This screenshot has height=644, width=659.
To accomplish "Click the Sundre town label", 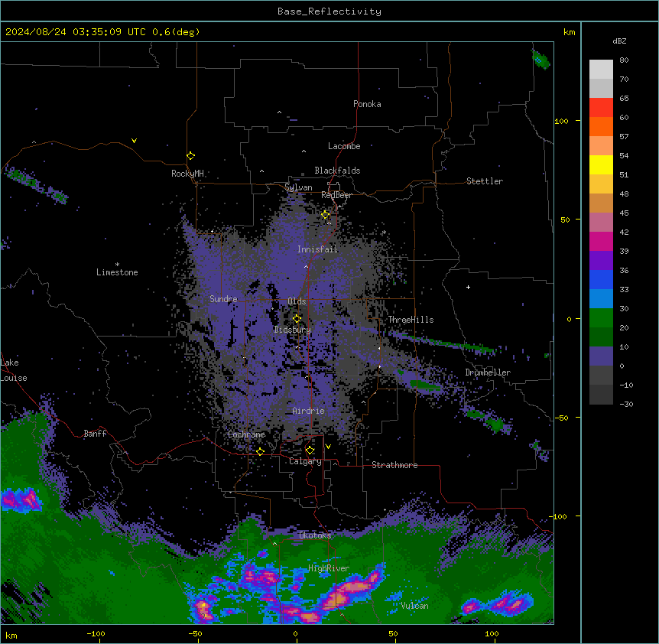I will point(223,299).
